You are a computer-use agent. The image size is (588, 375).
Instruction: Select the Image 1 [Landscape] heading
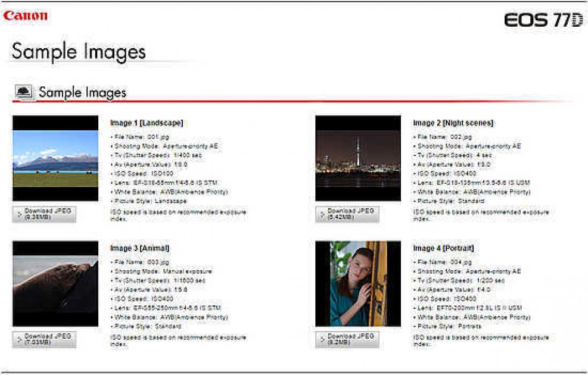[146, 123]
